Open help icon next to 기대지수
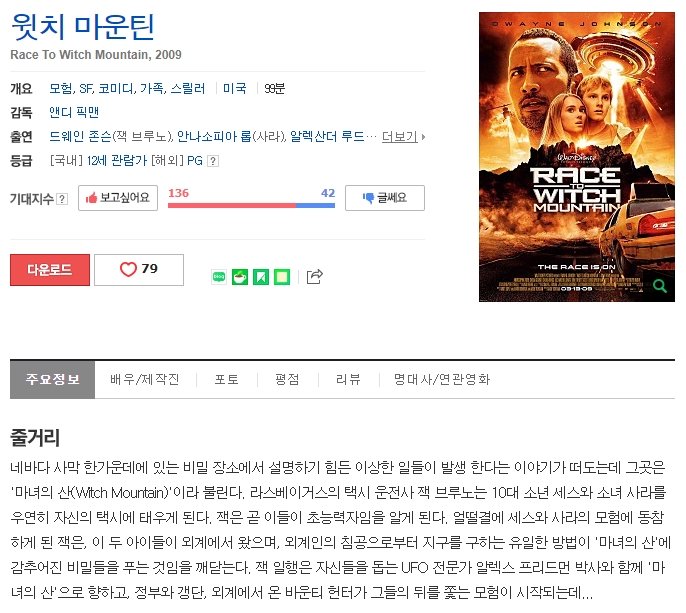Image resolution: width=686 pixels, height=613 pixels. (x=63, y=199)
